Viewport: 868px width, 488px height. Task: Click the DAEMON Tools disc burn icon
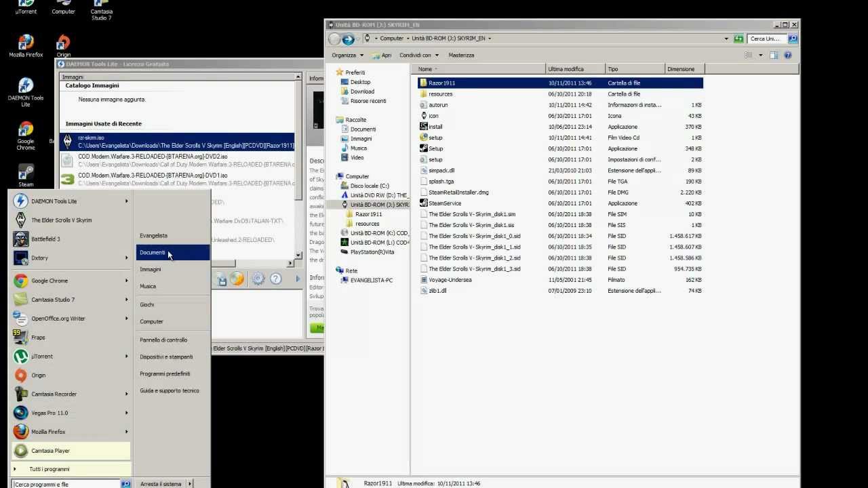pyautogui.click(x=237, y=279)
